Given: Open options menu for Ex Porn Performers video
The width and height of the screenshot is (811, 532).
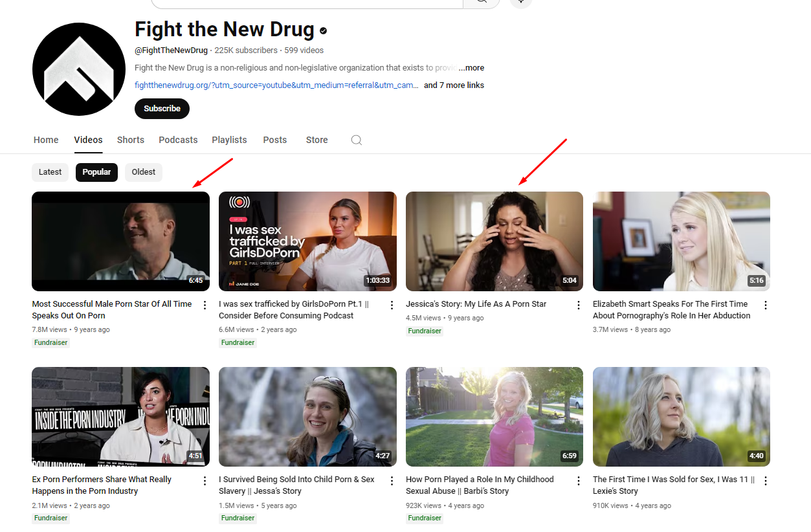Looking at the screenshot, I should click(205, 481).
